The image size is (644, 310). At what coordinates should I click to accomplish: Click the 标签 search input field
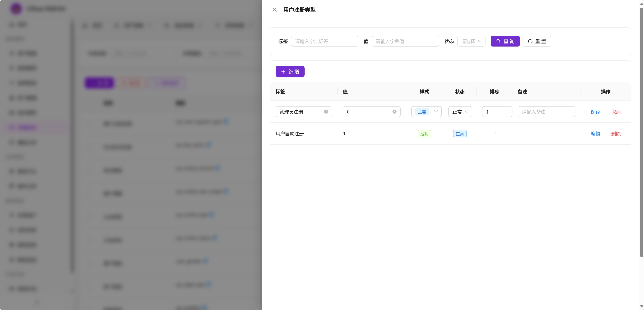[324, 41]
